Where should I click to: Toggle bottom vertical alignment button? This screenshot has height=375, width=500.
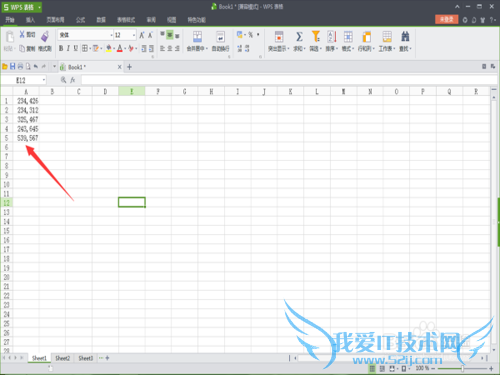point(177,35)
